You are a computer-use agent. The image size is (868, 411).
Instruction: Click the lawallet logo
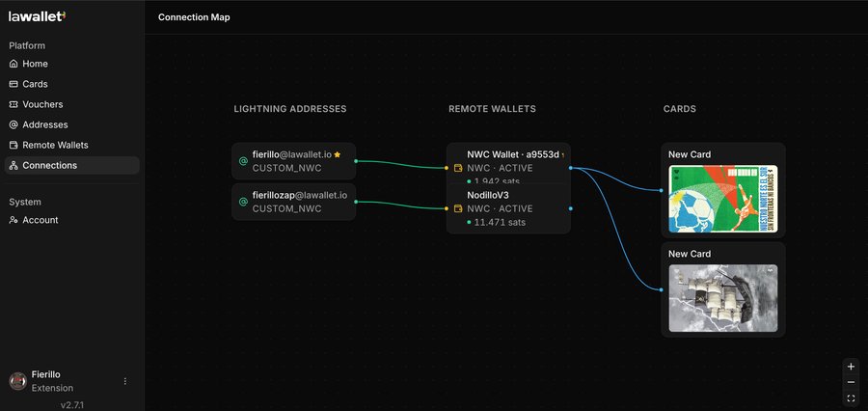37,16
